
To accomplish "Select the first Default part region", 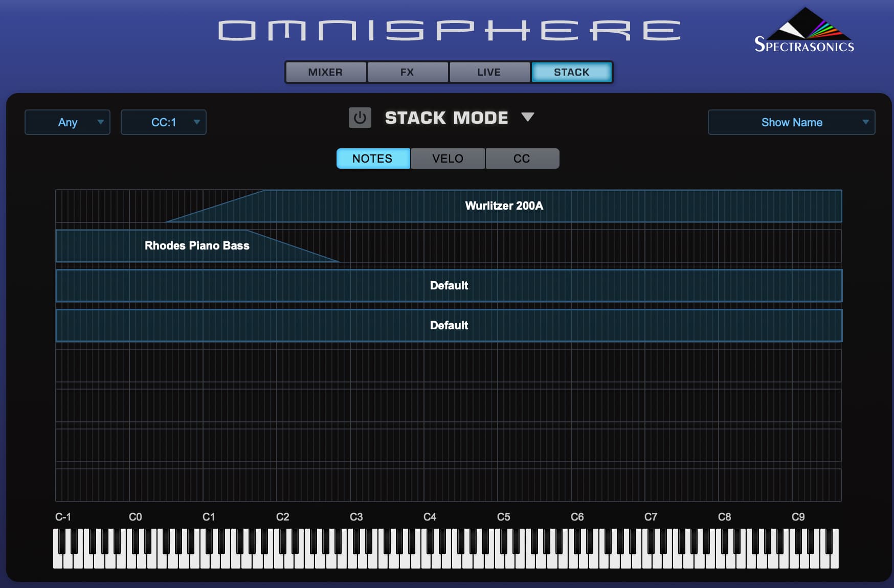I will pos(449,286).
